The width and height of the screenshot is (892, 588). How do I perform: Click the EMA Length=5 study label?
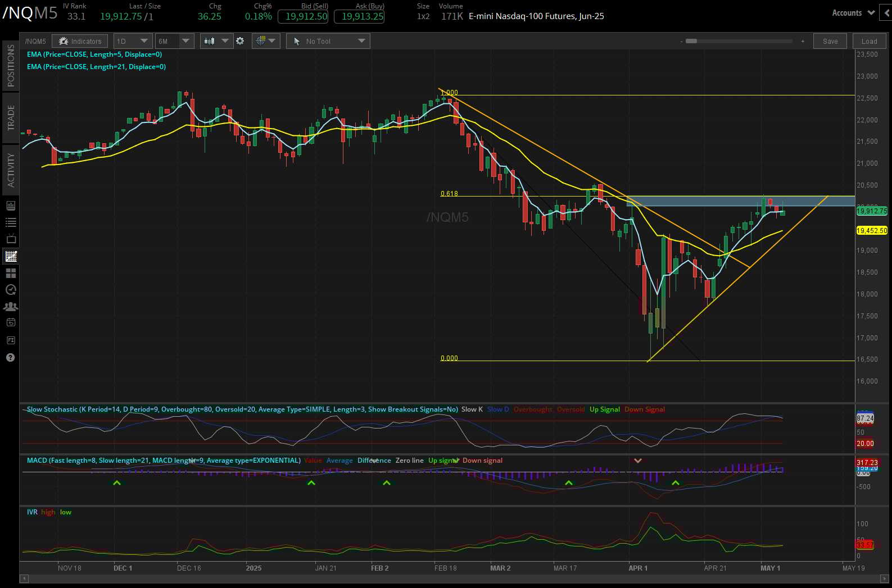pyautogui.click(x=94, y=54)
